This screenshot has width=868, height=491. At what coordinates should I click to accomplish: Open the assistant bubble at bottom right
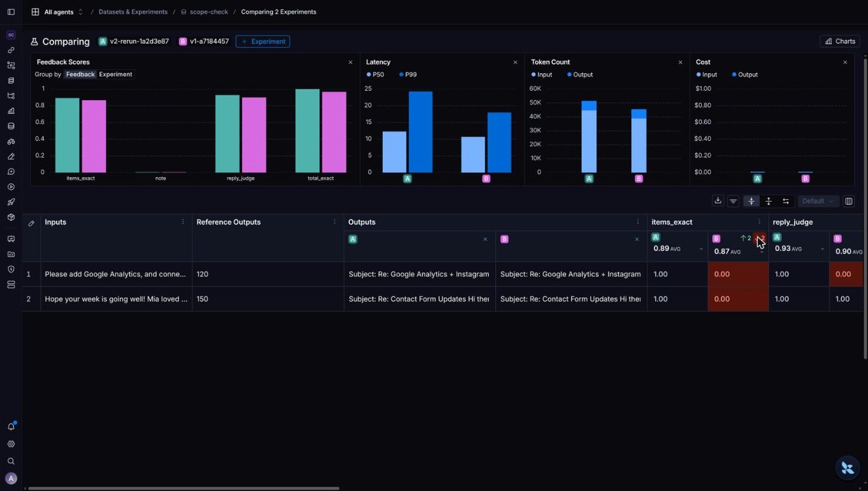847,468
